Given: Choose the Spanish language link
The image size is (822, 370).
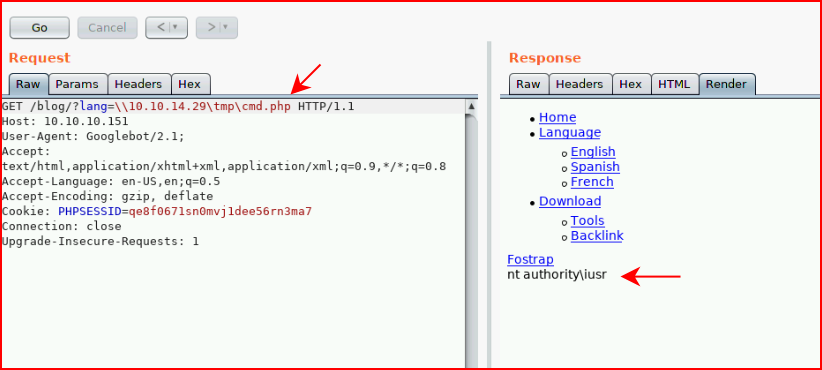Looking at the screenshot, I should tap(595, 167).
